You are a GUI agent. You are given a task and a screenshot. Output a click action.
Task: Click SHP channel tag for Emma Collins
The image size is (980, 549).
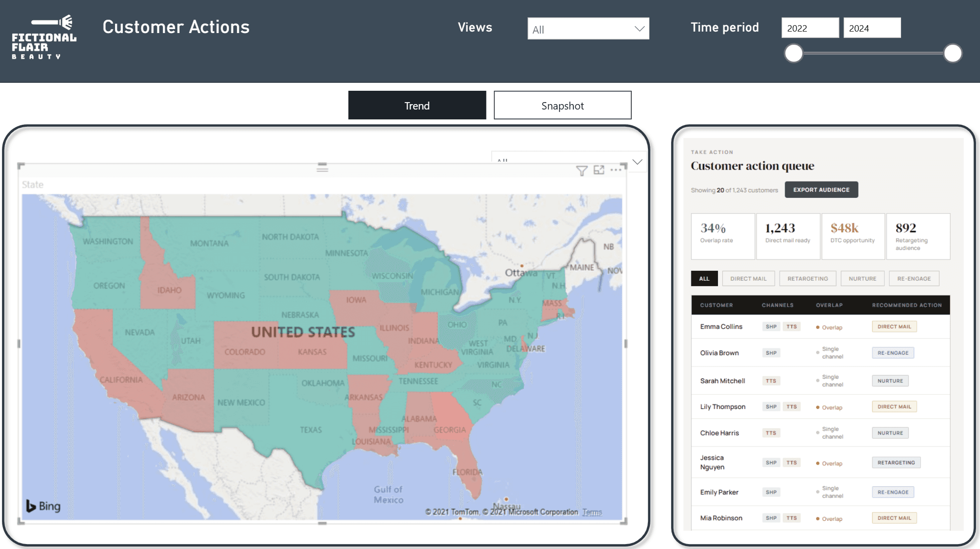click(x=771, y=327)
